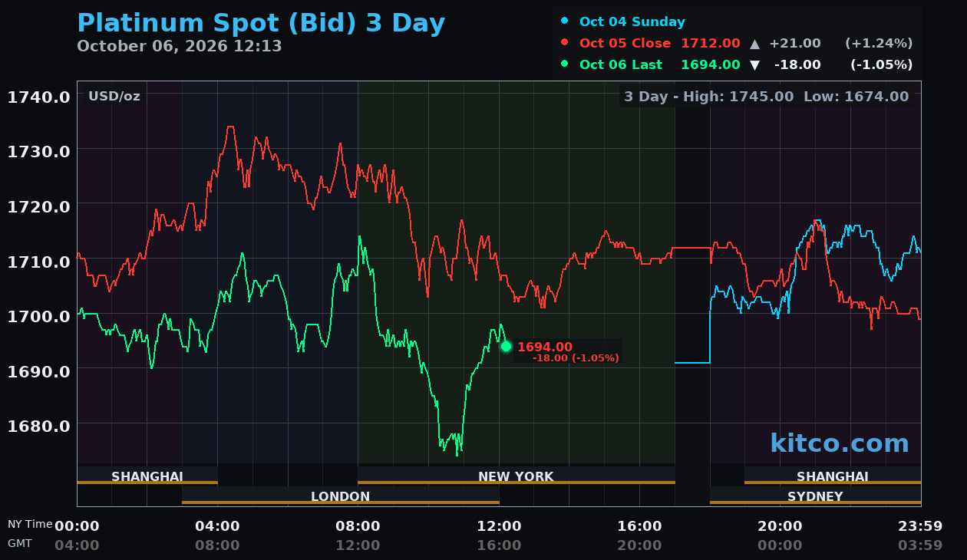Screen dimensions: 967x560
Task: Click the 'Platinum Spot (Bid) 3 Day' title
Action: pyautogui.click(x=261, y=23)
